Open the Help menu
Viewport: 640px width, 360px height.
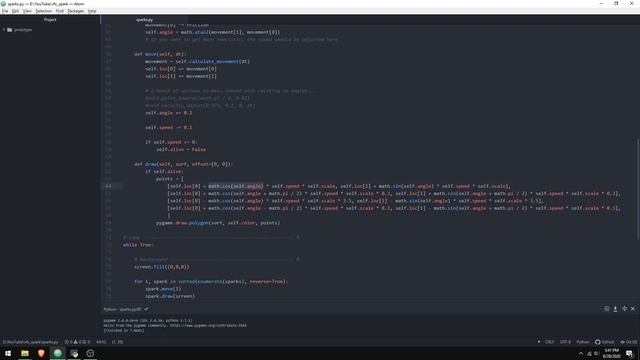pos(92,11)
